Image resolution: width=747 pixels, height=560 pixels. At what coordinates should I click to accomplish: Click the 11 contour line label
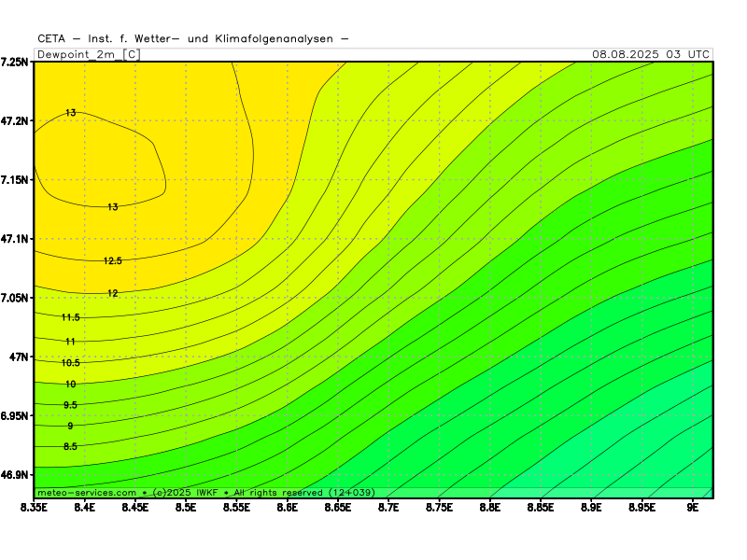(x=71, y=342)
